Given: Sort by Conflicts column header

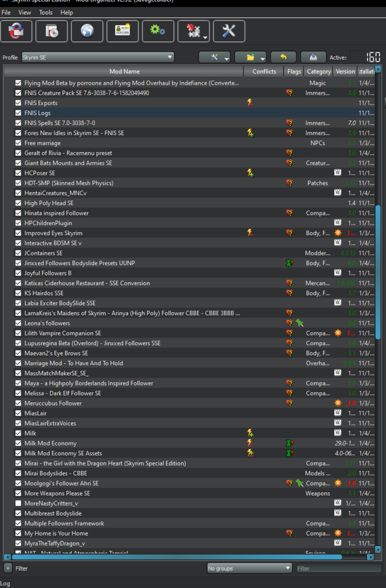Looking at the screenshot, I should coord(264,71).
